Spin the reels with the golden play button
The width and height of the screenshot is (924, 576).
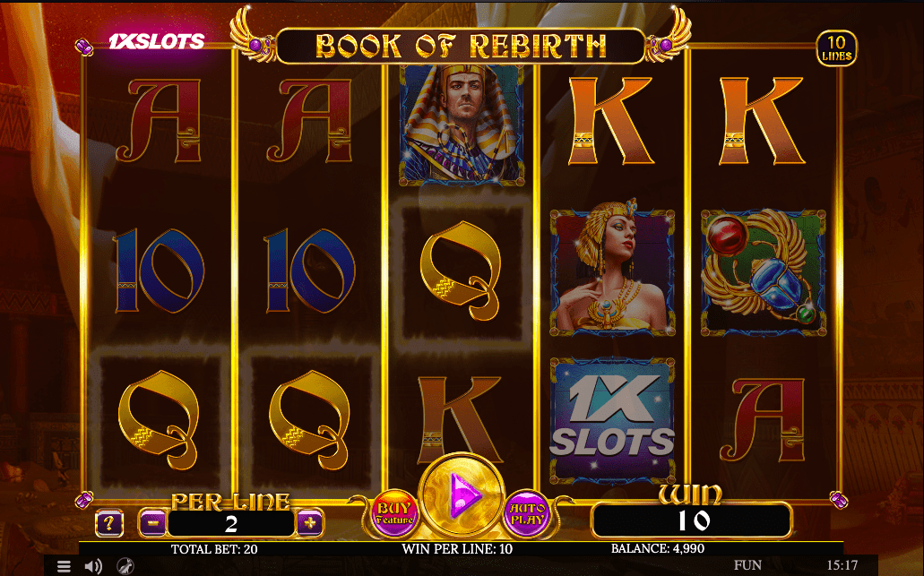point(462,496)
